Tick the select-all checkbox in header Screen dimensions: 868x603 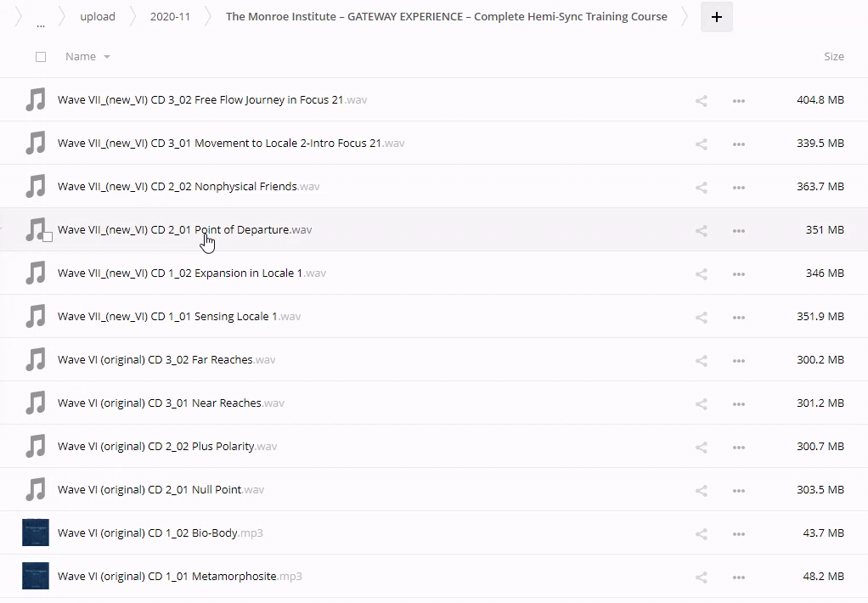[x=41, y=57]
